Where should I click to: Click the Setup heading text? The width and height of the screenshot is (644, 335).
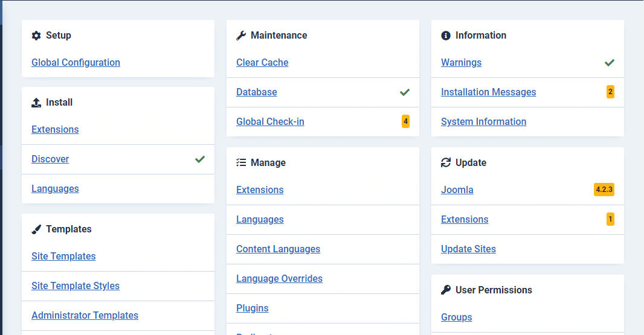[x=59, y=35]
